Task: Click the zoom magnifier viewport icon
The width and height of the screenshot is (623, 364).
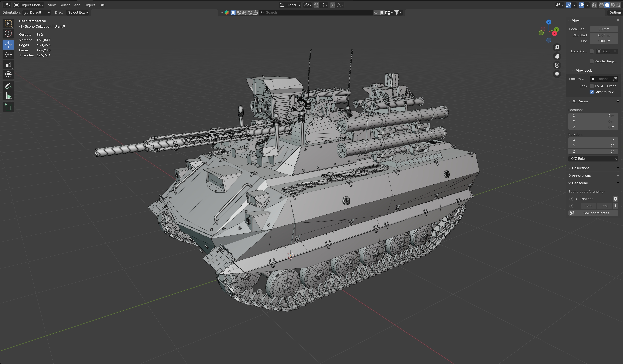Action: tap(557, 47)
